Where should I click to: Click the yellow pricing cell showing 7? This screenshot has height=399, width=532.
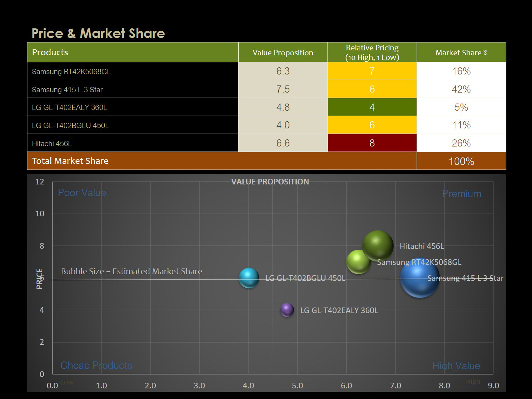click(x=372, y=71)
